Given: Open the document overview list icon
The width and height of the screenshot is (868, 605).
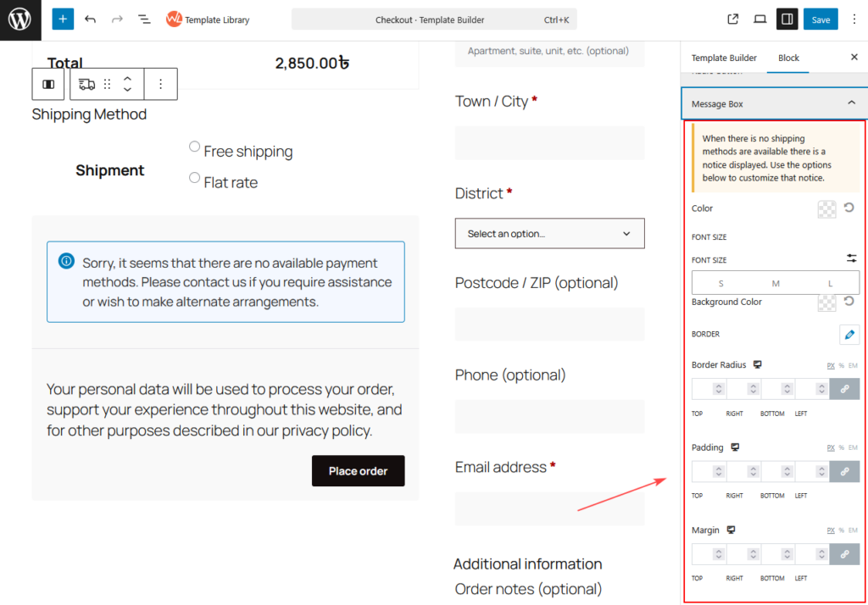Looking at the screenshot, I should tap(144, 19).
